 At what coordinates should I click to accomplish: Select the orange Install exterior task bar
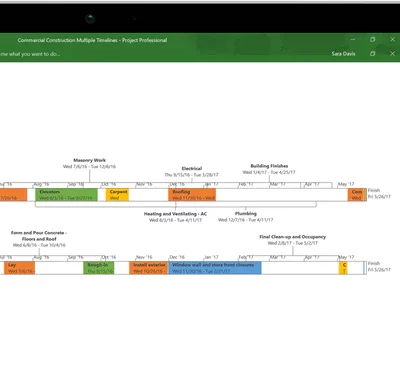[x=149, y=268]
